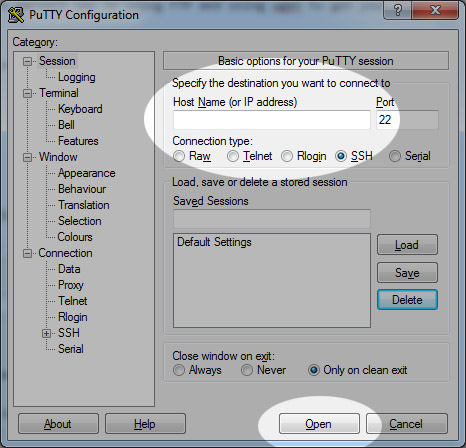The height and width of the screenshot is (448, 466).
Task: Collapse the Window tree node
Action: click(x=27, y=157)
